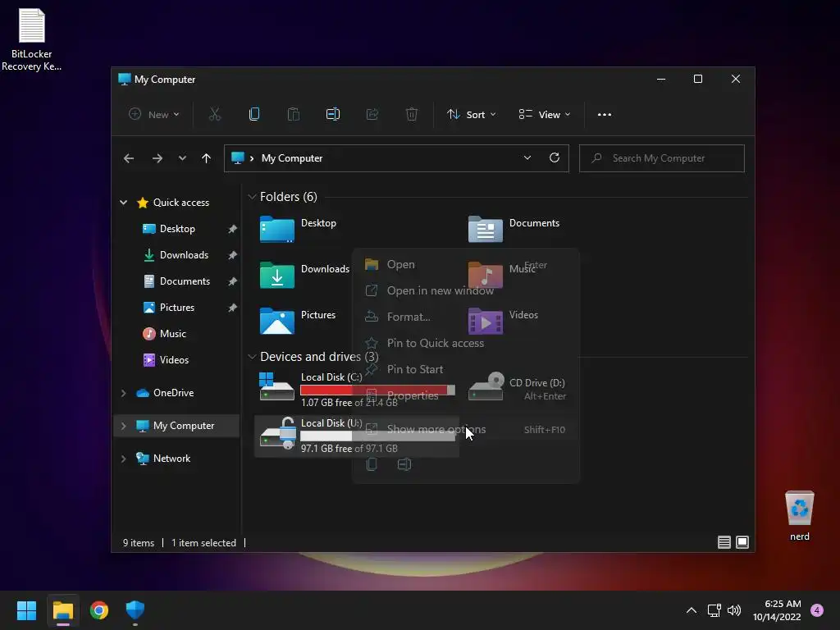Image resolution: width=840 pixels, height=630 pixels.
Task: Collapse the Folders (6) group
Action: [252, 197]
